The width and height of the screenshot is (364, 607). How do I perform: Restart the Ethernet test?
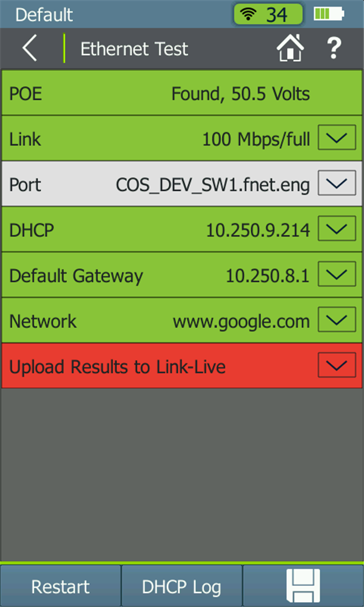tap(61, 586)
